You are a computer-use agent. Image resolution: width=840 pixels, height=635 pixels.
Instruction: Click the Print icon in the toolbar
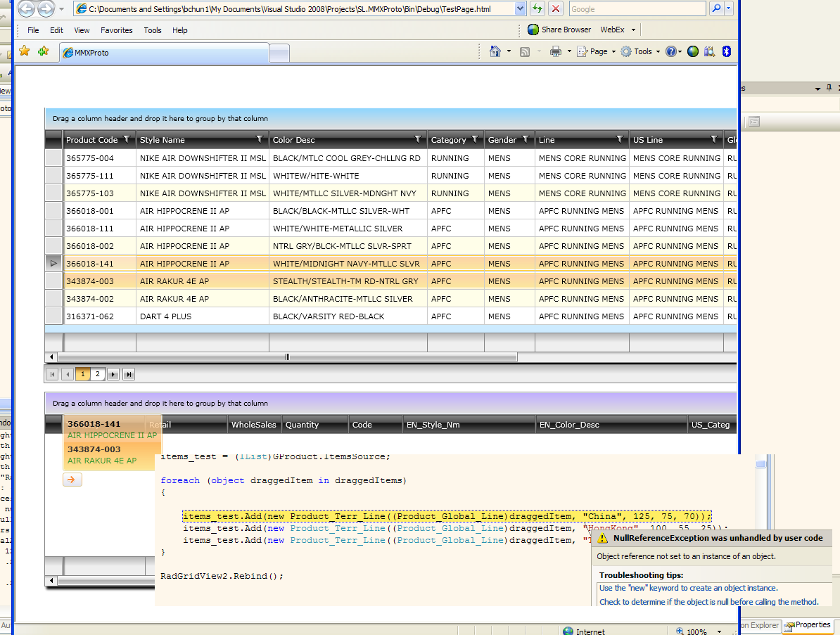(555, 51)
